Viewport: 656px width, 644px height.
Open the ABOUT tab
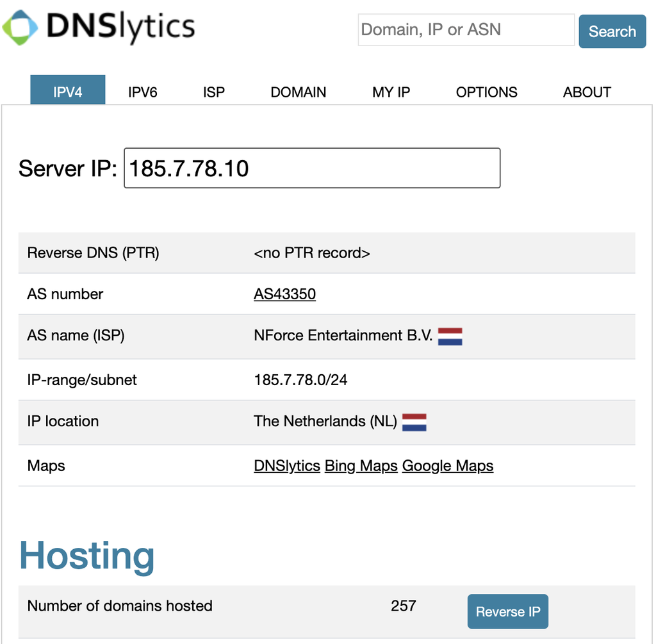click(x=587, y=92)
